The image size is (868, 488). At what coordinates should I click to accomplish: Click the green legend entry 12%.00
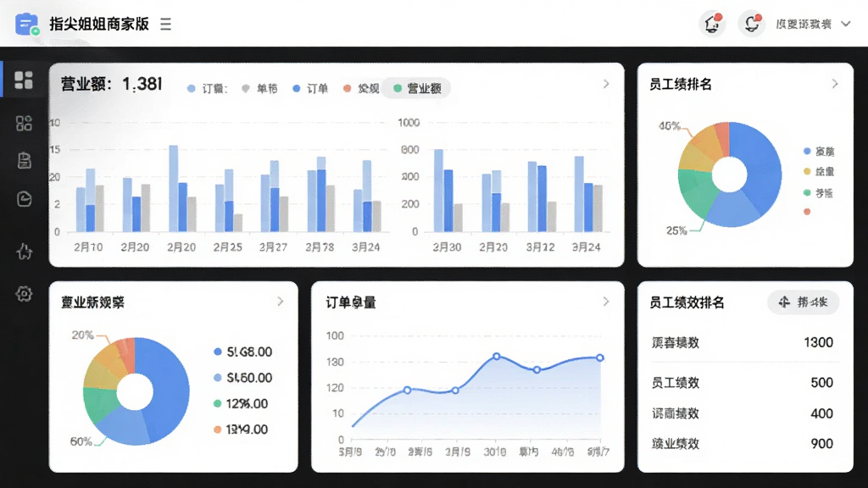coord(241,404)
